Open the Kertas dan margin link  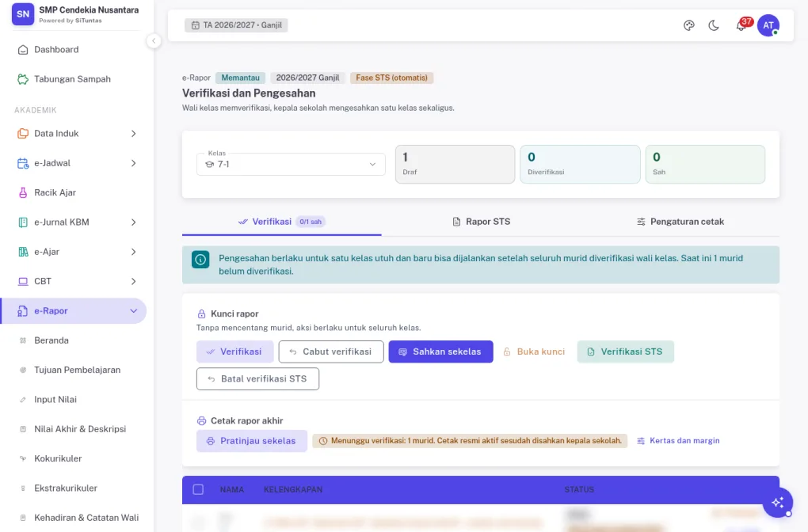(x=678, y=441)
